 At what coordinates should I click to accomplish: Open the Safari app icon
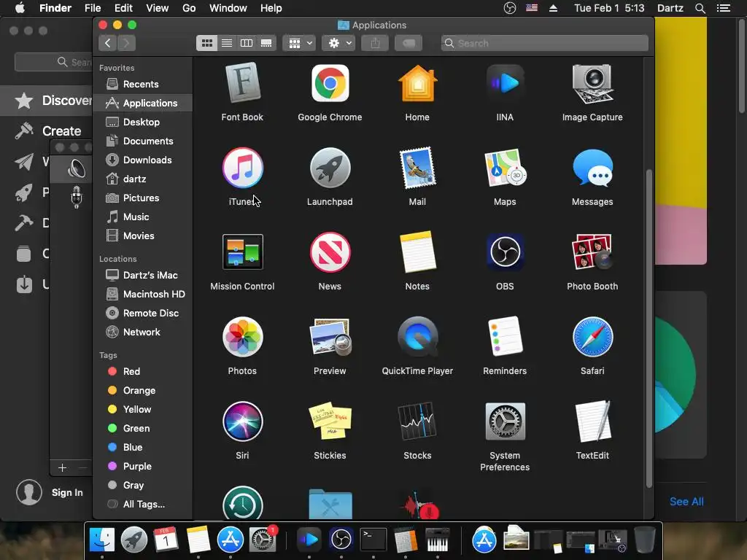coord(592,337)
